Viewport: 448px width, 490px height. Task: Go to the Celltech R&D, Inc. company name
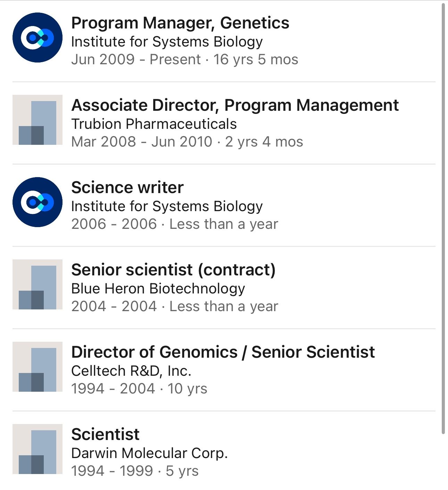[x=131, y=371]
